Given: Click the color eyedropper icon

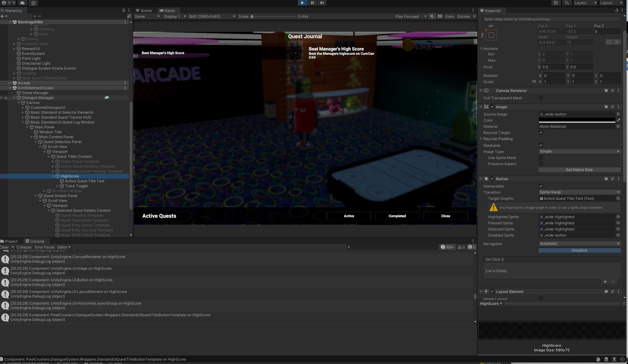Looking at the screenshot, I should pyautogui.click(x=618, y=120).
